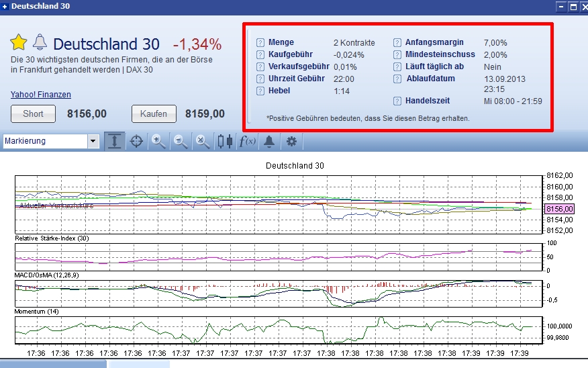Open chart alerts bell in toolbar

tap(269, 142)
